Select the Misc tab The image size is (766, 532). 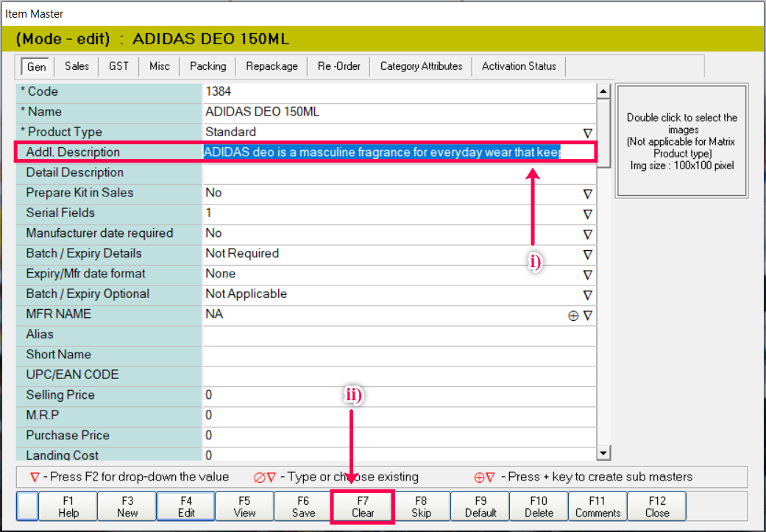pos(160,66)
